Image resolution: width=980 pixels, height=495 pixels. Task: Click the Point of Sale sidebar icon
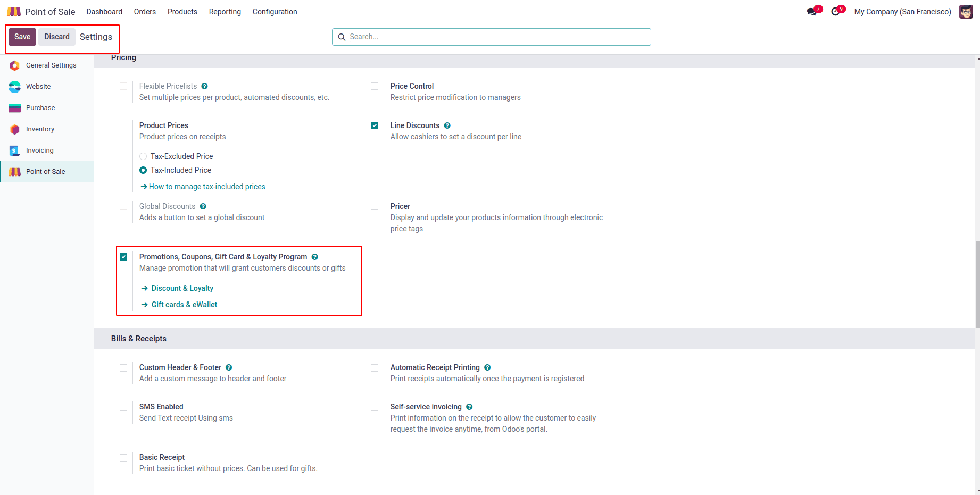tap(15, 172)
